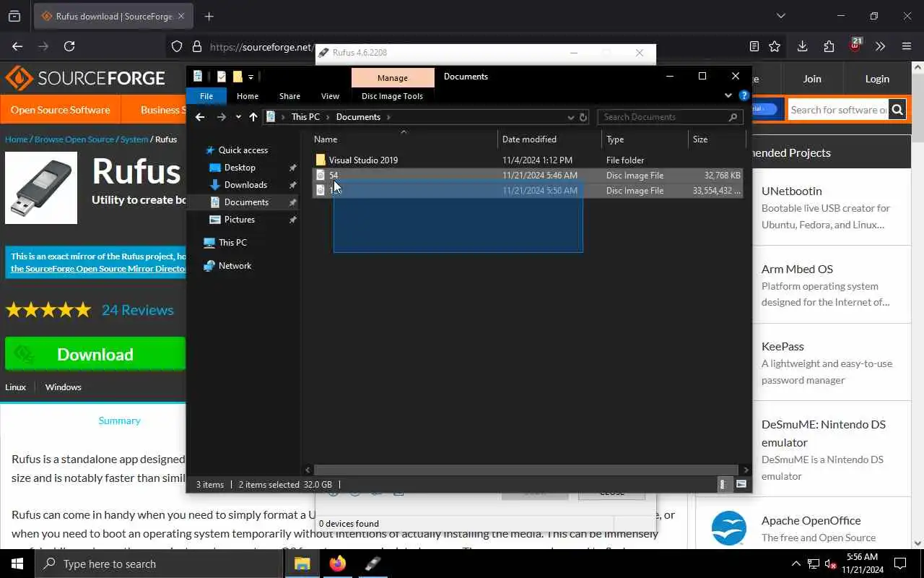Click 'Documents' in the address breadcrumb
This screenshot has width=924, height=578.
[358, 117]
